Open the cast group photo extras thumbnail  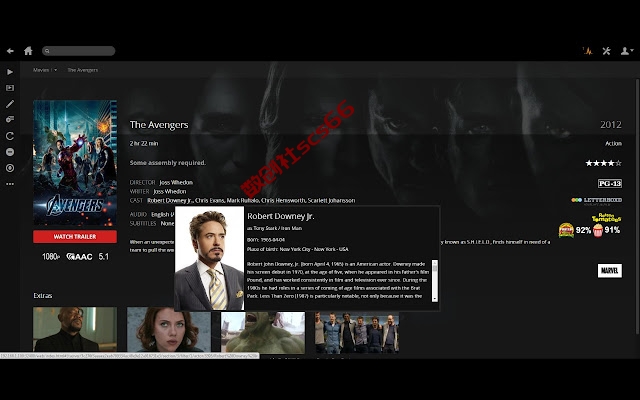[357, 332]
